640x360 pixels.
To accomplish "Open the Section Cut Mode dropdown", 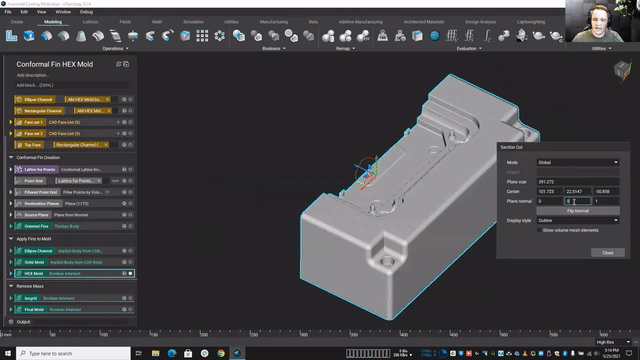I will [578, 162].
